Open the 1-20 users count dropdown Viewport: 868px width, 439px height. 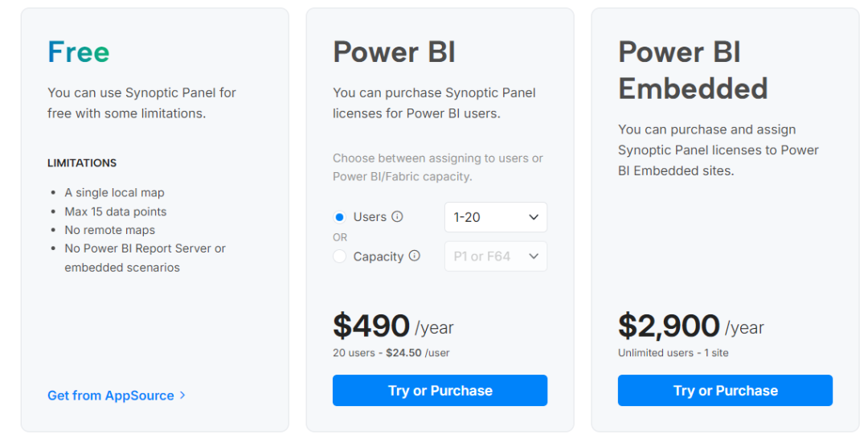coord(495,217)
